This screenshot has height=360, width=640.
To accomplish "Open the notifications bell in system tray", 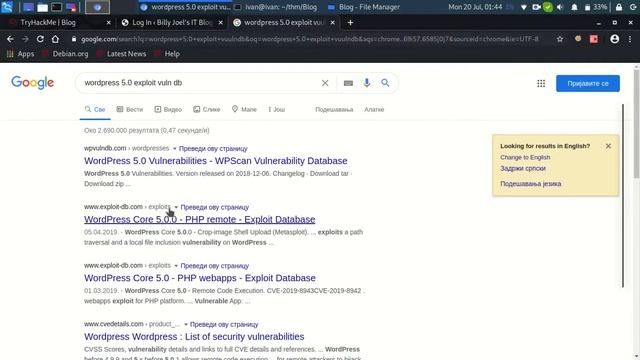I will coord(574,7).
